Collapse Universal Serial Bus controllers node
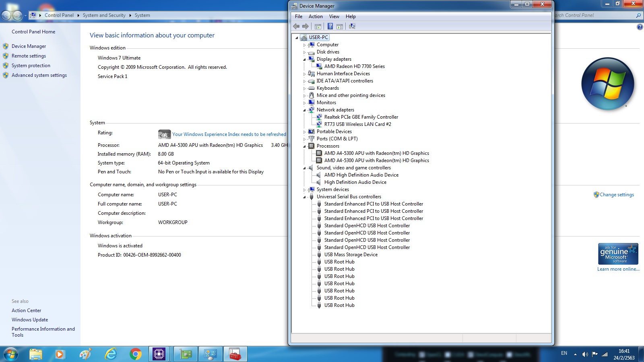The image size is (644, 362). [304, 197]
